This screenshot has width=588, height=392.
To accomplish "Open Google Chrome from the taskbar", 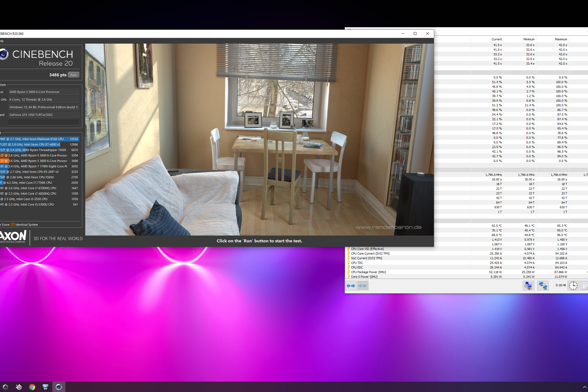I will 32,387.
